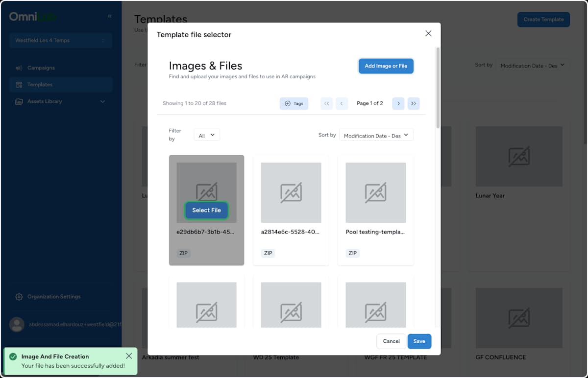
Task: Open page Sort by dropdown behind dialog
Action: tap(533, 65)
